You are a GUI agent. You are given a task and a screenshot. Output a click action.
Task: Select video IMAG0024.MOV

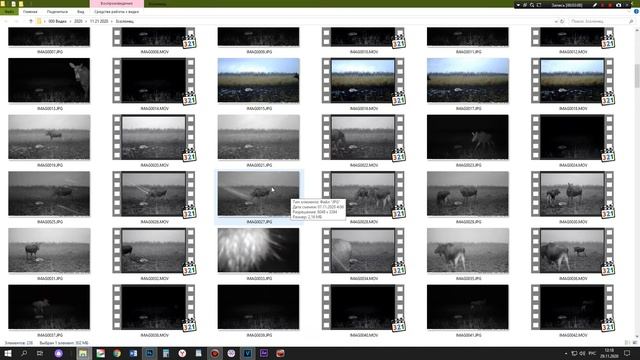coord(573,137)
